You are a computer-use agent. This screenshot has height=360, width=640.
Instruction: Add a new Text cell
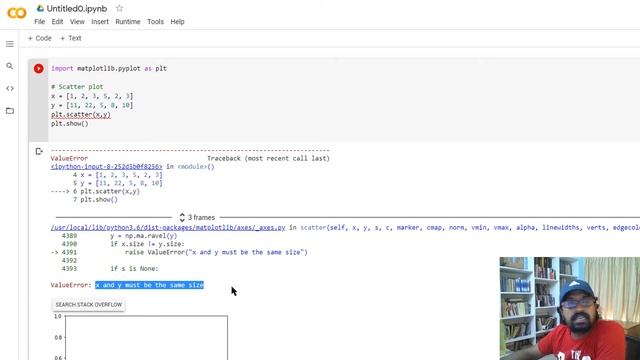coord(71,38)
